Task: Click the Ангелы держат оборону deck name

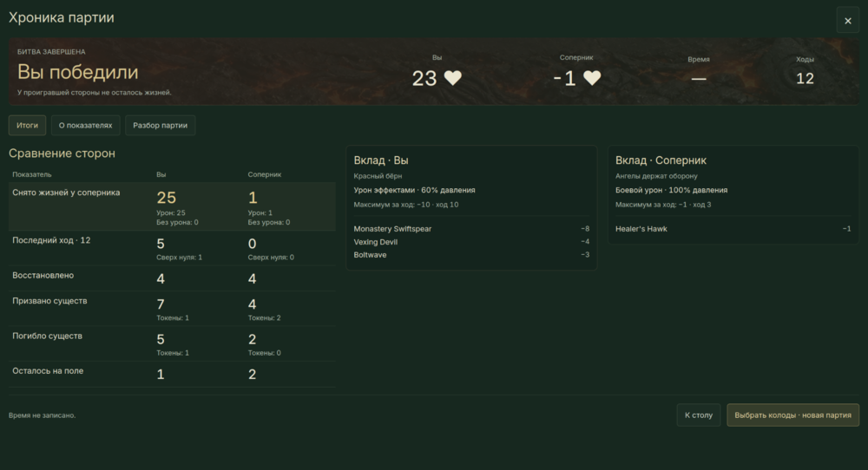Action: pyautogui.click(x=656, y=176)
